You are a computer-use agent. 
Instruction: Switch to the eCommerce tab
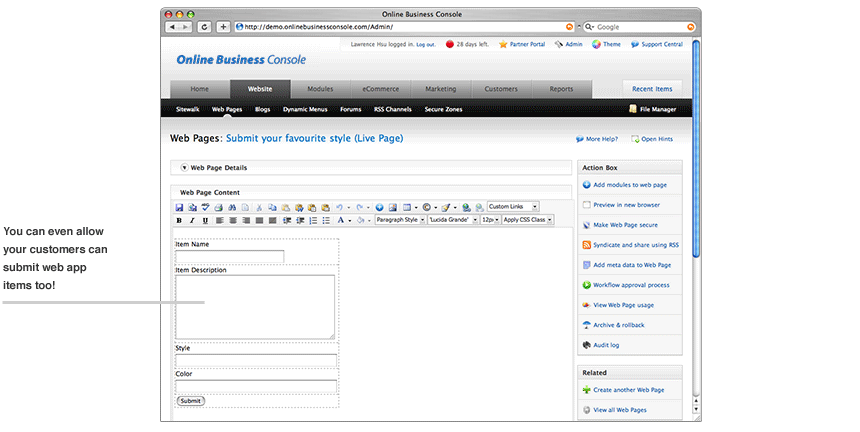[380, 89]
